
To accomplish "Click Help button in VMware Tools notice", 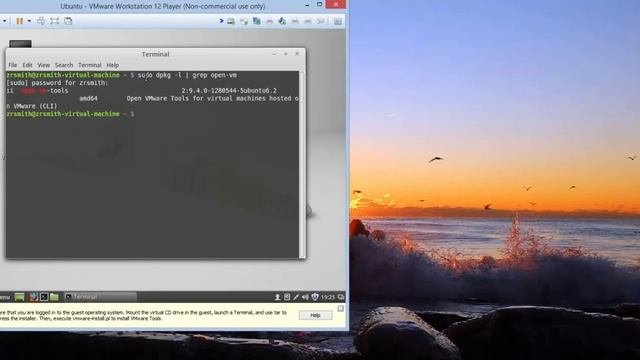I will click(x=315, y=315).
